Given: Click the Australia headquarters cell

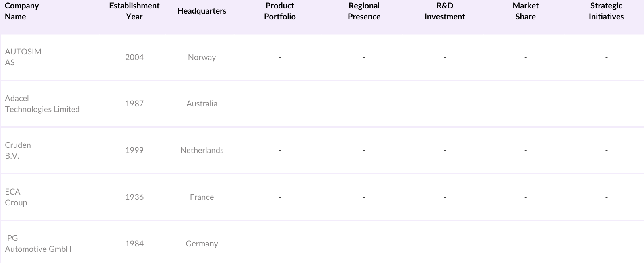Looking at the screenshot, I should [202, 104].
